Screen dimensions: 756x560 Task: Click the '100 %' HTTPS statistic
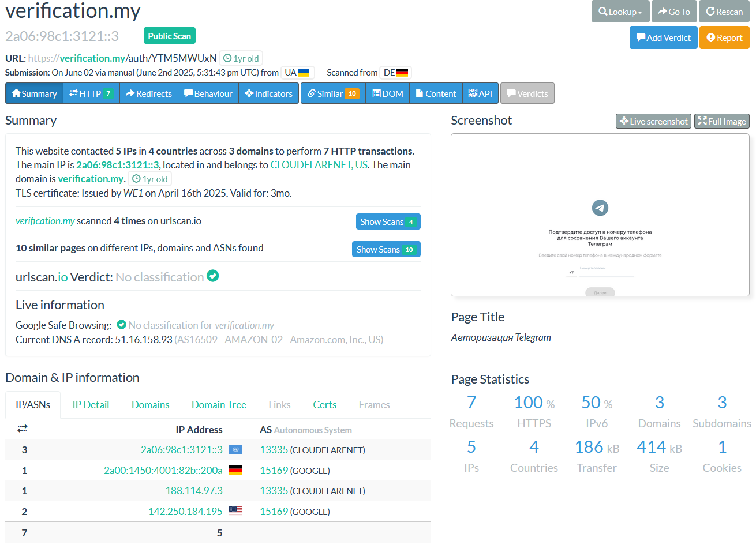(534, 403)
